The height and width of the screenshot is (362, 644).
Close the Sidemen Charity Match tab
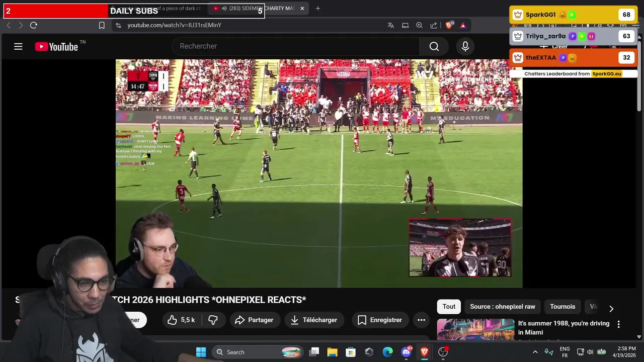tap(302, 8)
